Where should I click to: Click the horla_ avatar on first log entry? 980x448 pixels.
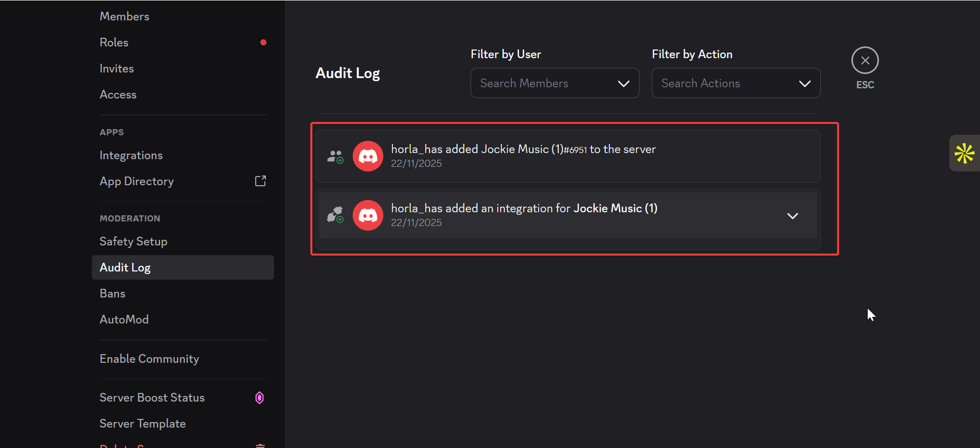pos(367,157)
